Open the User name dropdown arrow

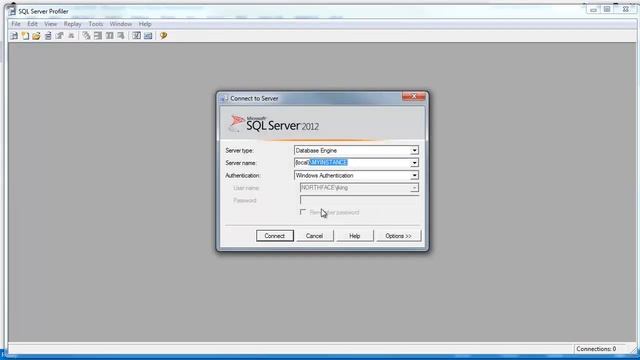(414, 188)
